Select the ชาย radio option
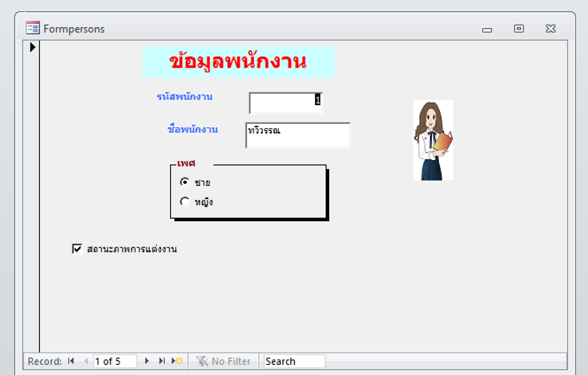The image size is (588, 375). click(184, 182)
